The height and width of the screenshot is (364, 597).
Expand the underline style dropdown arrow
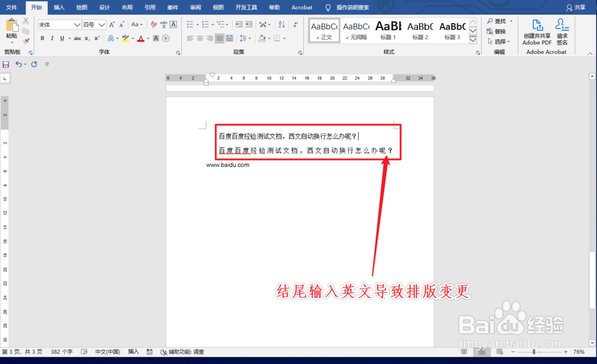pos(69,38)
